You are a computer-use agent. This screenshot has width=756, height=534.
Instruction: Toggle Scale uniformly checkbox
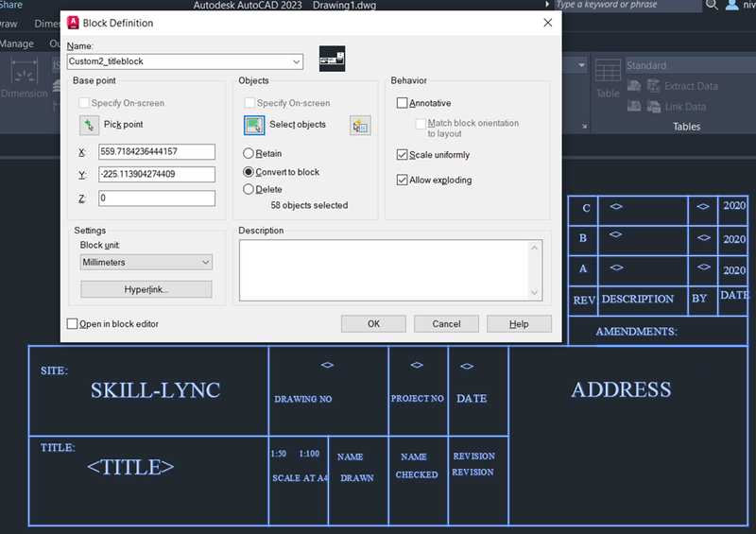(x=403, y=154)
